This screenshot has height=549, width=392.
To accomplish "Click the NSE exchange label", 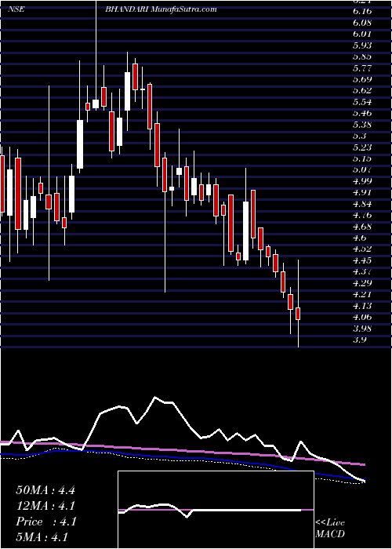I will click(x=16, y=9).
